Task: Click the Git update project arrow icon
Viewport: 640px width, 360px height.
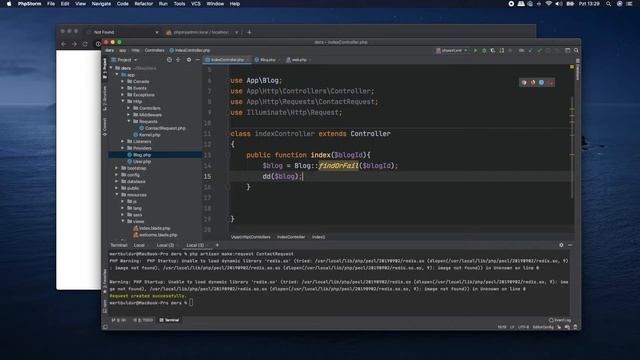Action: (x=531, y=51)
